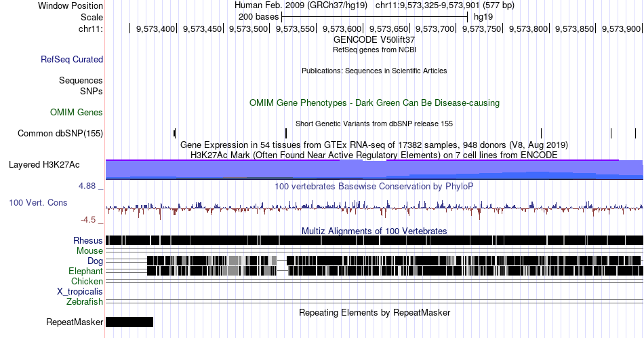The height and width of the screenshot is (338, 644).
Task: Click the 200 bases scale bar
Action: pyautogui.click(x=375, y=17)
